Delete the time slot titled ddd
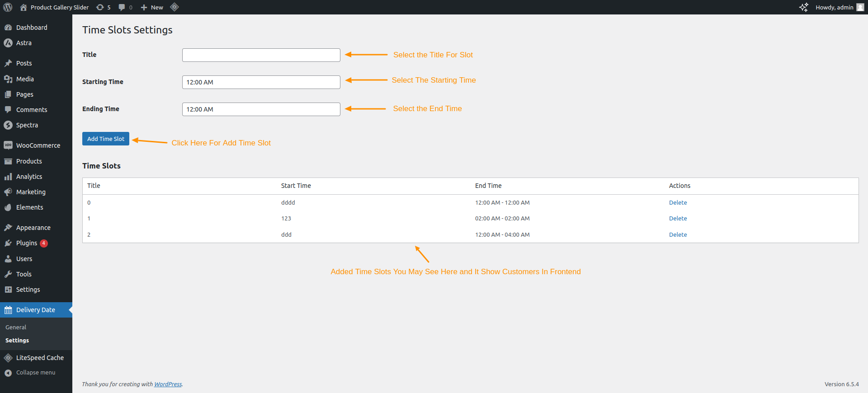 tap(678, 234)
